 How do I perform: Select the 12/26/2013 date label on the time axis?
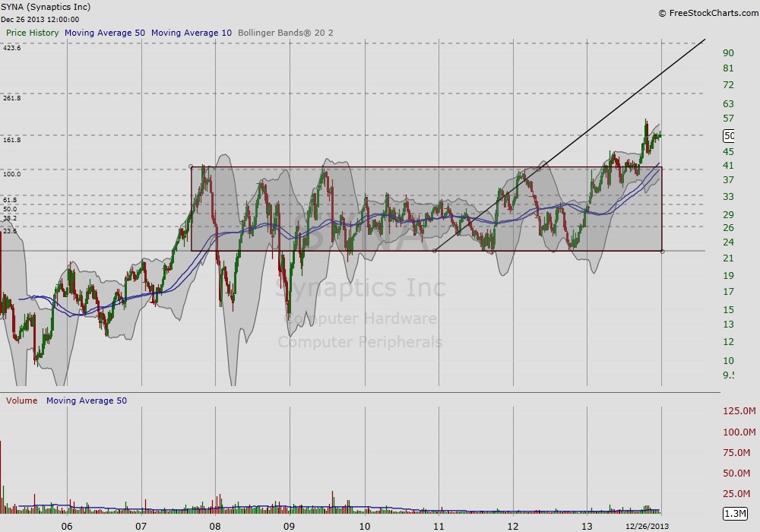pos(646,526)
